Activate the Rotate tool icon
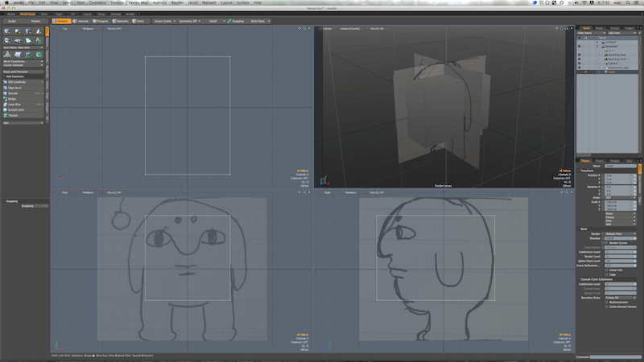644x362 pixels. 28,55
